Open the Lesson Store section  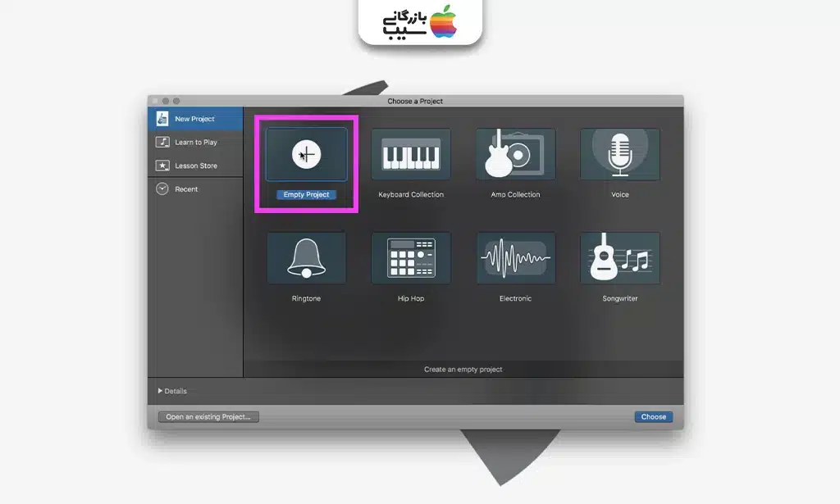[195, 166]
